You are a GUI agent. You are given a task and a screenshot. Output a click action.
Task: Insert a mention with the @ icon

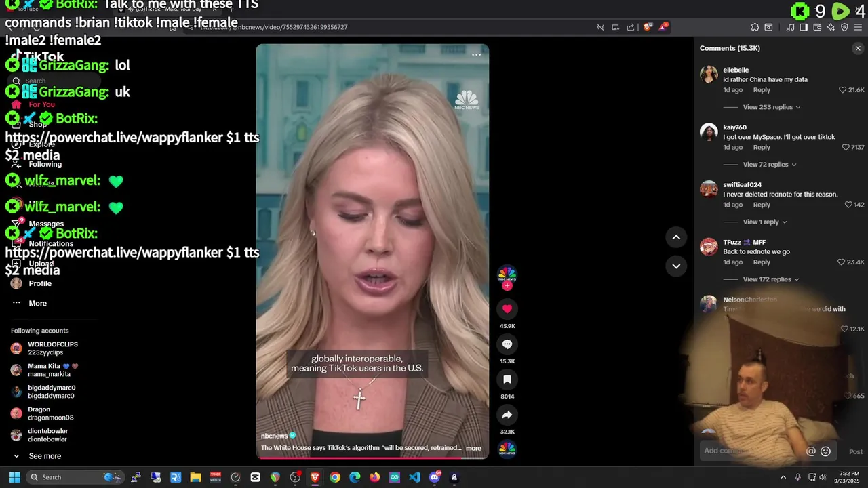810,451
